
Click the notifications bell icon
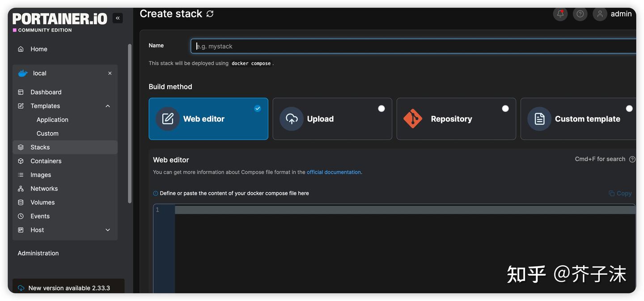(560, 14)
